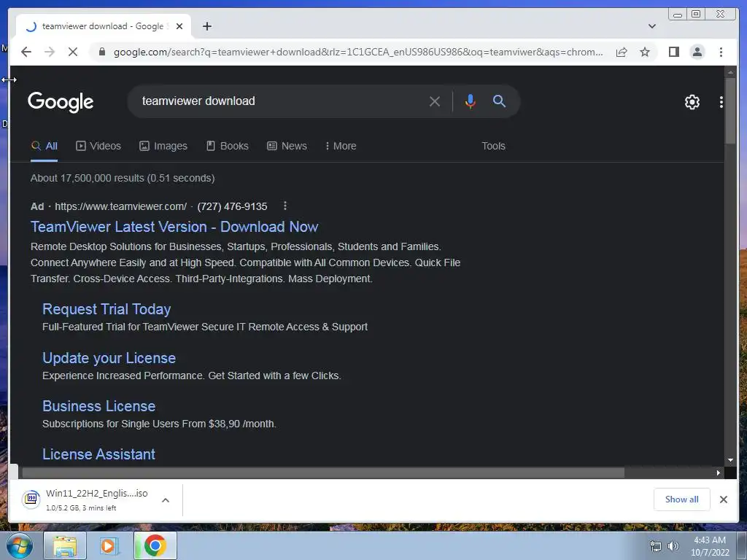Screen dimensions: 747x560
Task: Open the taskbar clock and date
Action: (710, 546)
